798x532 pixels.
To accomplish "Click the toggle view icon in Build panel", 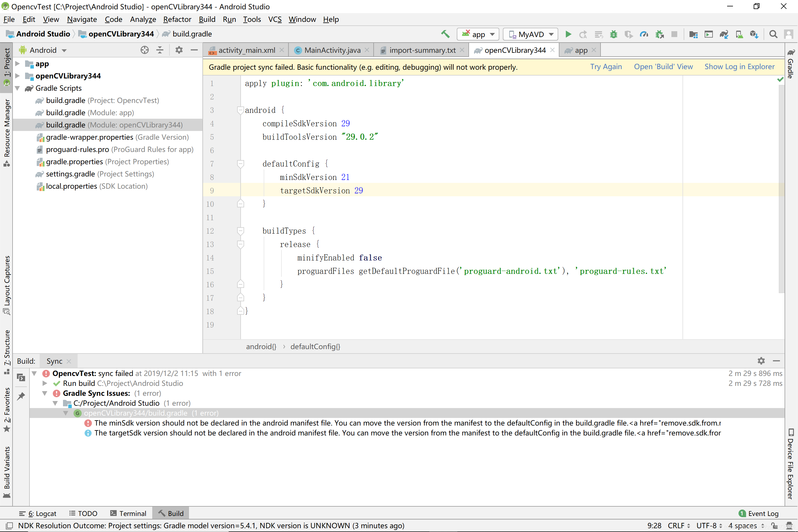I will tap(21, 378).
